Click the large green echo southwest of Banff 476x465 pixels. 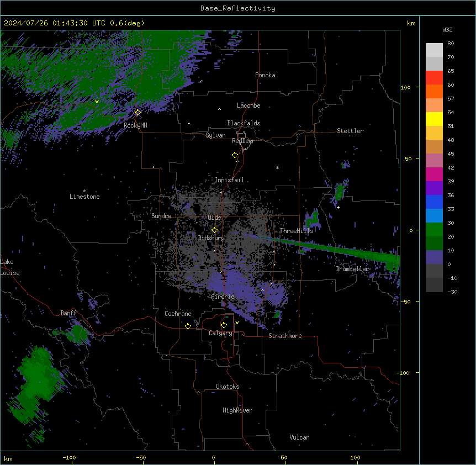tap(38, 383)
